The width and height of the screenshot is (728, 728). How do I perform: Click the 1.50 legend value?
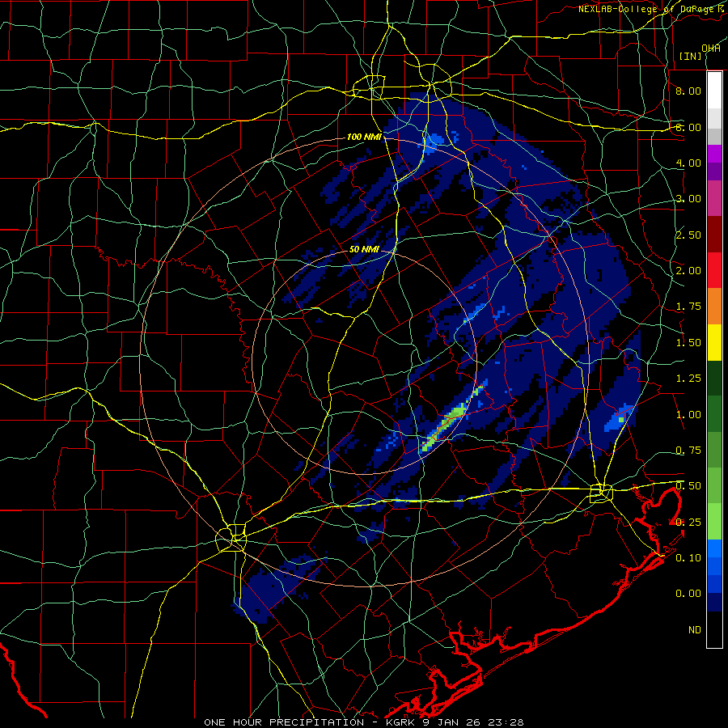coord(688,343)
